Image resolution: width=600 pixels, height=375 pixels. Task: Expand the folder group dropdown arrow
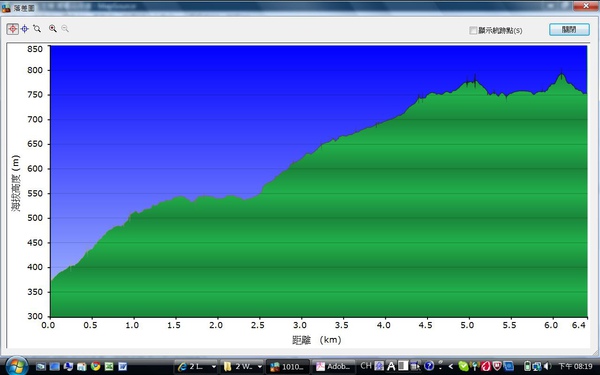[260, 367]
